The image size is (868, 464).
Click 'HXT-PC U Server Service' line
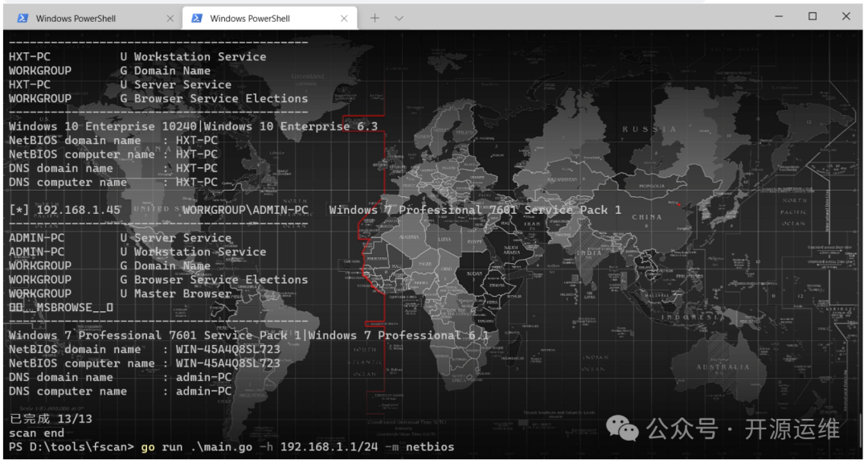pyautogui.click(x=120, y=84)
